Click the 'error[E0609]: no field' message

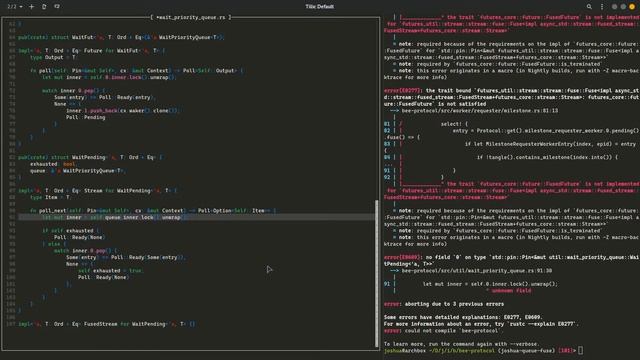point(512,261)
